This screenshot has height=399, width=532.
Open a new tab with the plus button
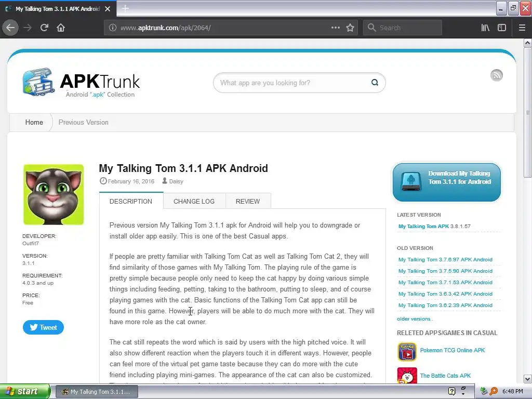coord(125,8)
